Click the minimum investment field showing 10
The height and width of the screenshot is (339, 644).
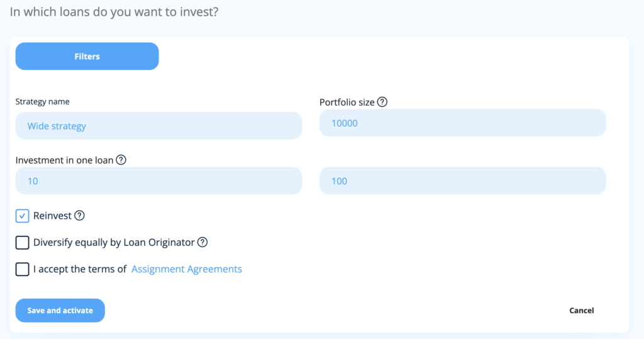click(158, 181)
